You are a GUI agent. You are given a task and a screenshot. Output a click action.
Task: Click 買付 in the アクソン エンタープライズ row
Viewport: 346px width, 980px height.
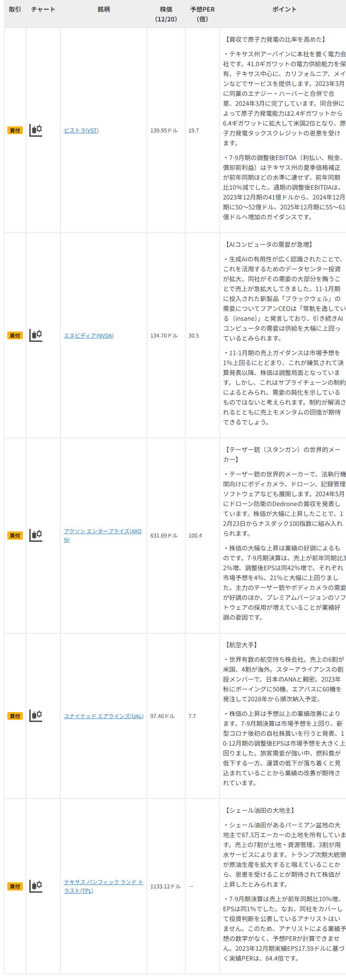[15, 535]
